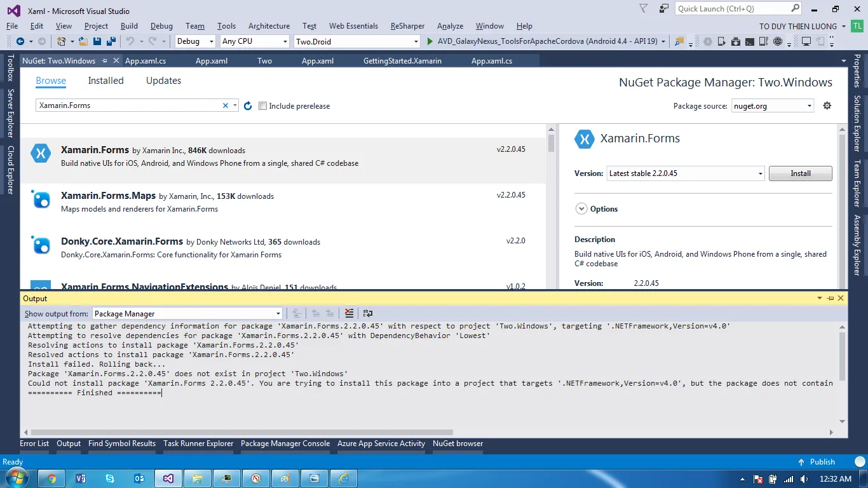This screenshot has height=488, width=868.
Task: Open Skype from the taskbar
Action: pos(110,478)
